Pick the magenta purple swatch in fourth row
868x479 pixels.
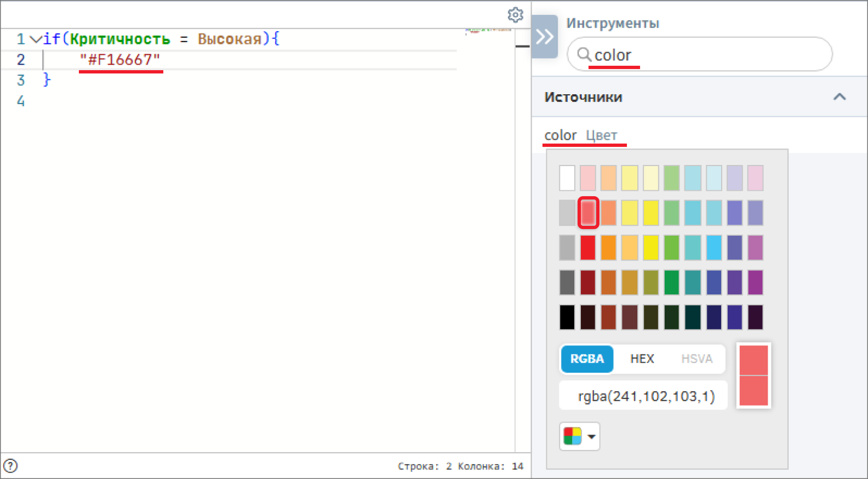coord(756,283)
